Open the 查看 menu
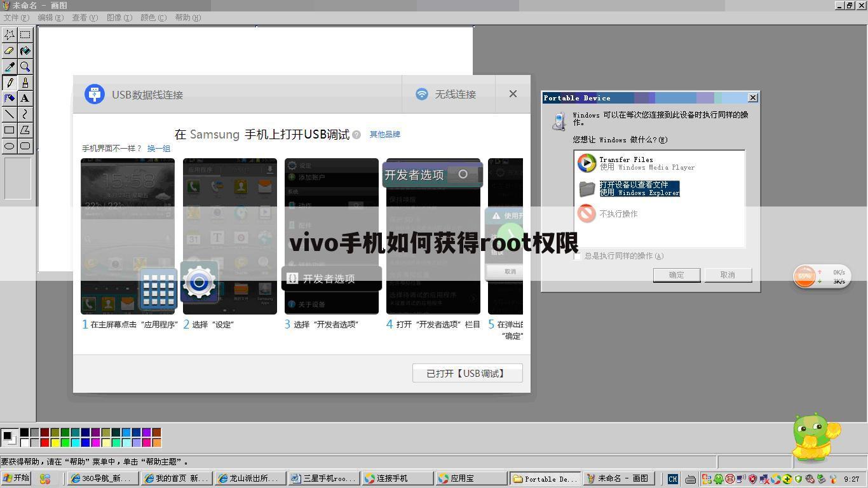The image size is (868, 488). pos(85,18)
